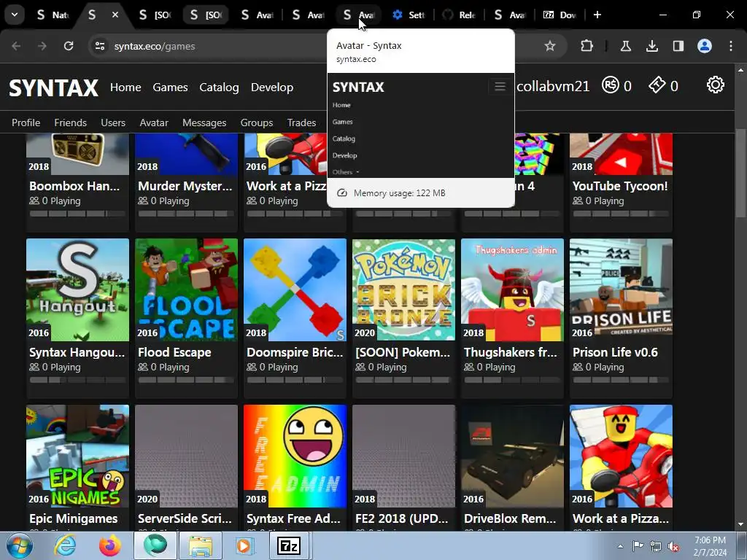
Task: Click the SYNTAX site logo
Action: [x=53, y=87]
